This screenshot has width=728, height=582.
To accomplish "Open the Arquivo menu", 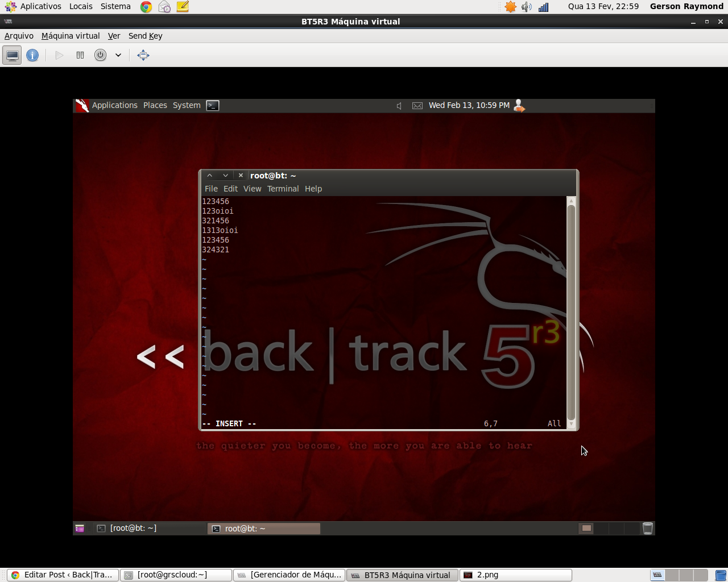I will click(19, 36).
